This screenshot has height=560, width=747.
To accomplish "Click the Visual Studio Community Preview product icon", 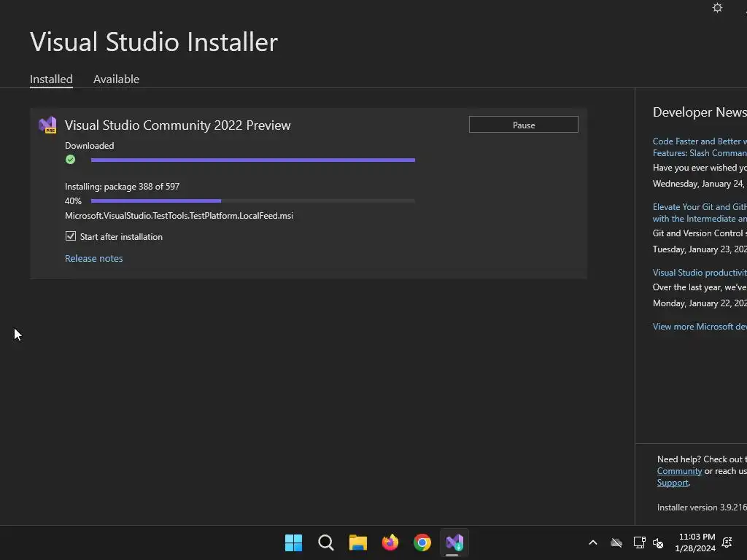I will click(x=47, y=125).
